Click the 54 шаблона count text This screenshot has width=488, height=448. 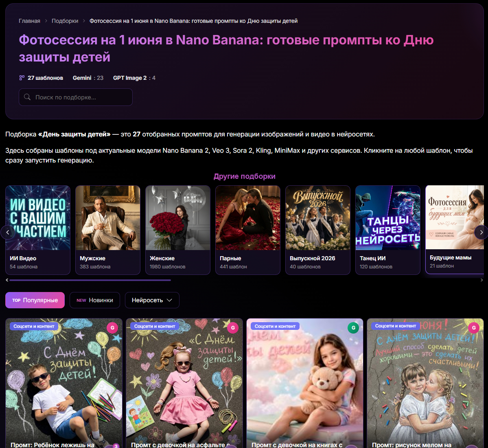(x=24, y=266)
